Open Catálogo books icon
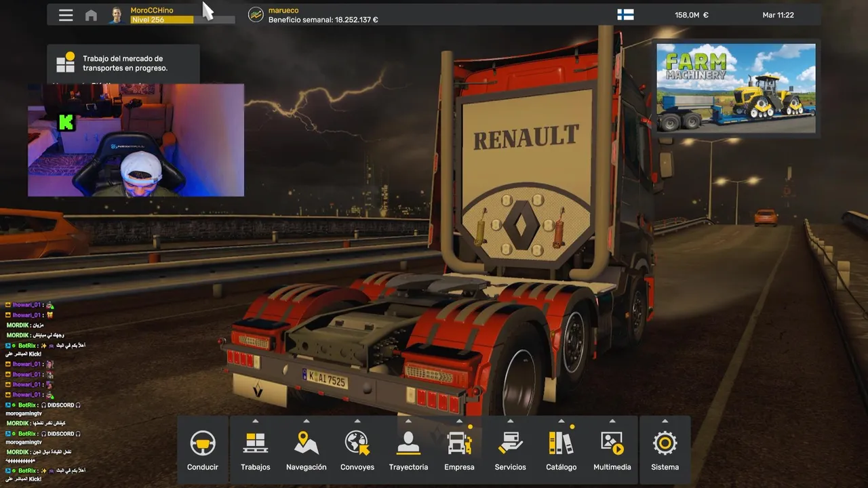 pos(561,443)
